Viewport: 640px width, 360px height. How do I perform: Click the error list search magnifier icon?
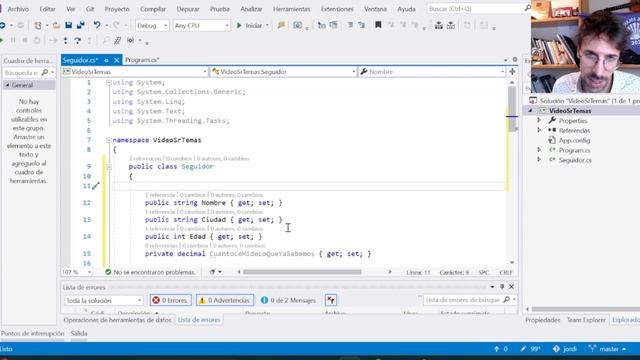(x=507, y=300)
